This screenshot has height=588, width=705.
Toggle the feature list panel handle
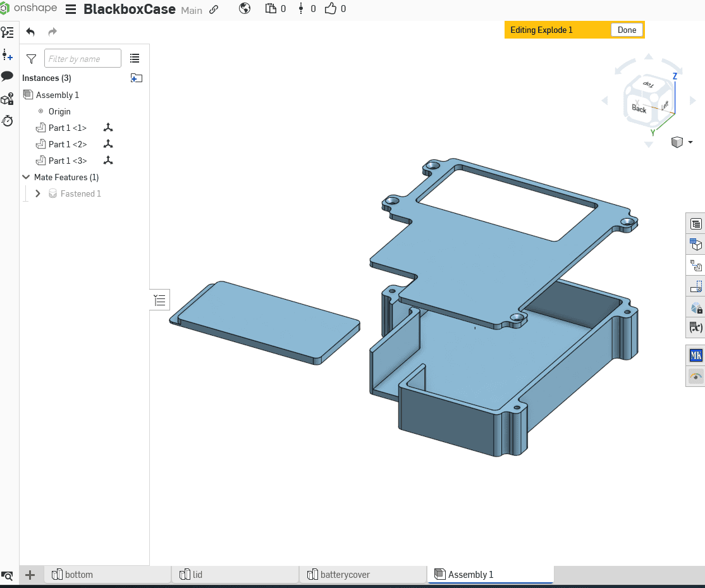pyautogui.click(x=160, y=300)
